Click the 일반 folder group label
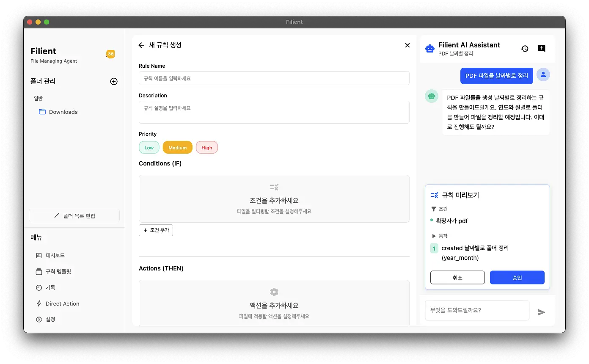Viewport: 589px width, 364px height. [38, 98]
